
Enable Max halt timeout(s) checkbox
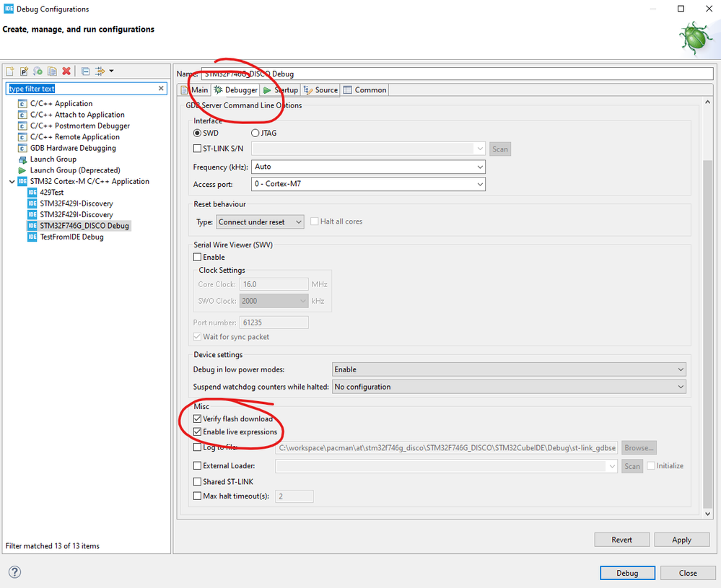pos(197,496)
